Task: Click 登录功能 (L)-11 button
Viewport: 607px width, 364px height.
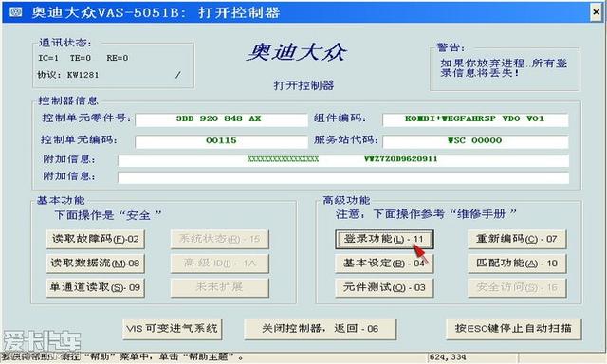Action: tap(384, 239)
